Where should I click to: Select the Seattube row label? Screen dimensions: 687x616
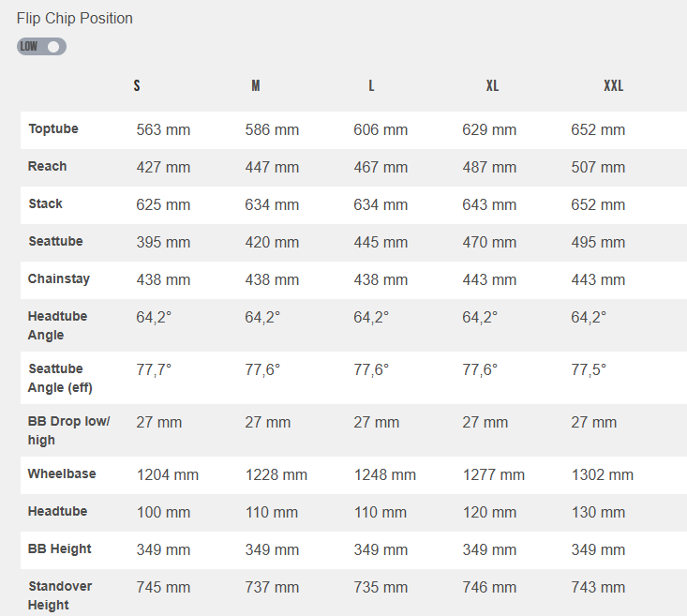pyautogui.click(x=55, y=242)
